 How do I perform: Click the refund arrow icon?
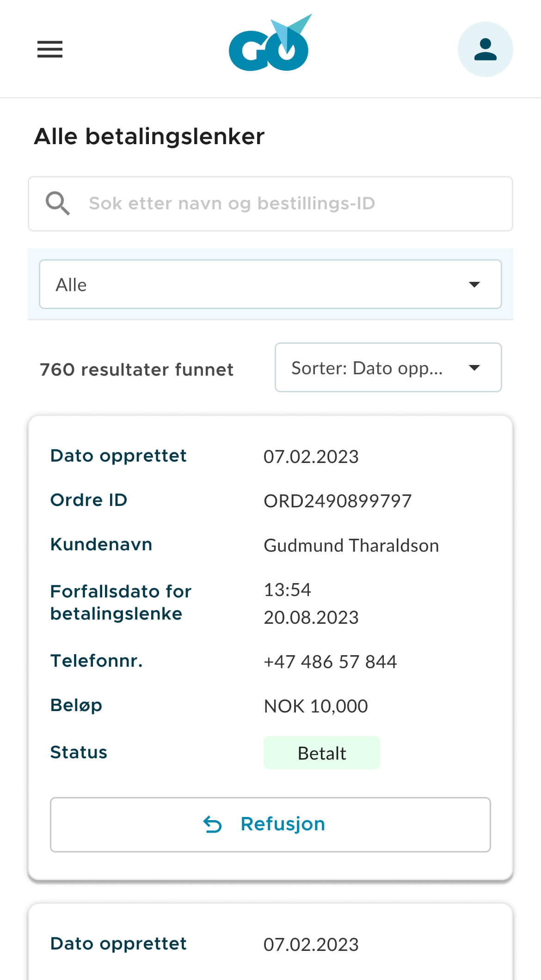213,824
